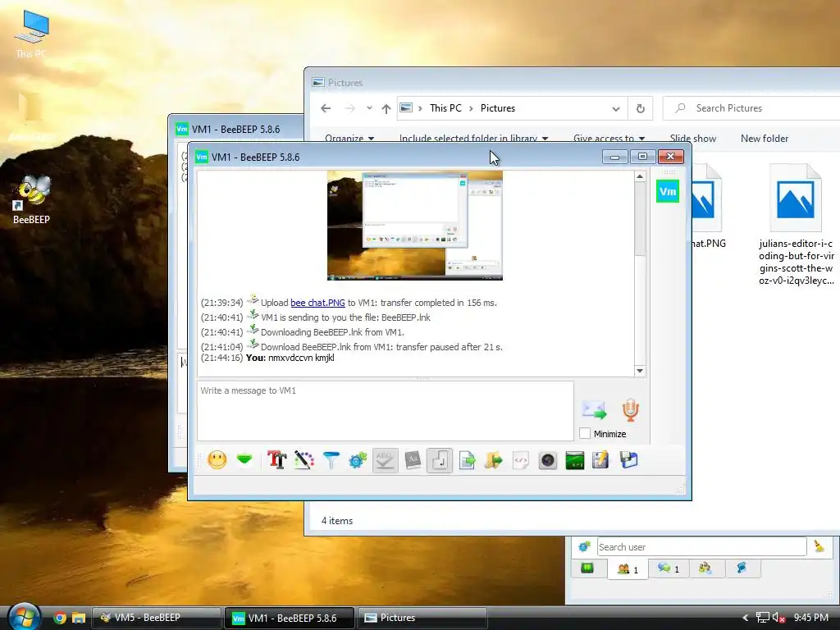840x630 pixels.
Task: Go back in Pictures explorer window
Action: point(326,108)
